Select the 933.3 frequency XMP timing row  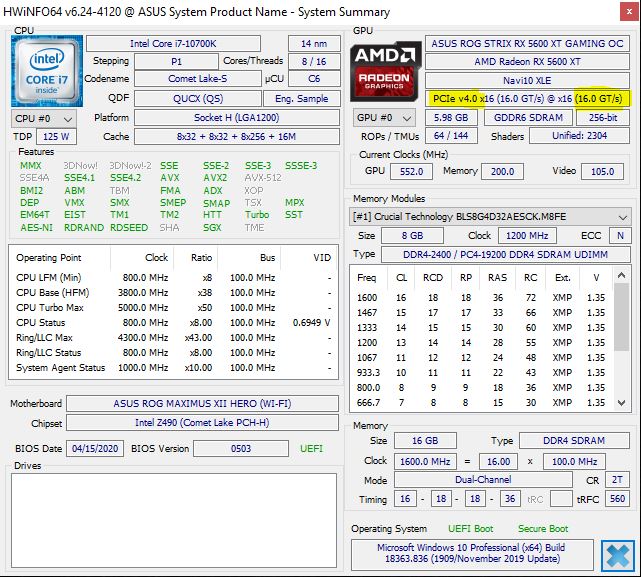click(482, 373)
